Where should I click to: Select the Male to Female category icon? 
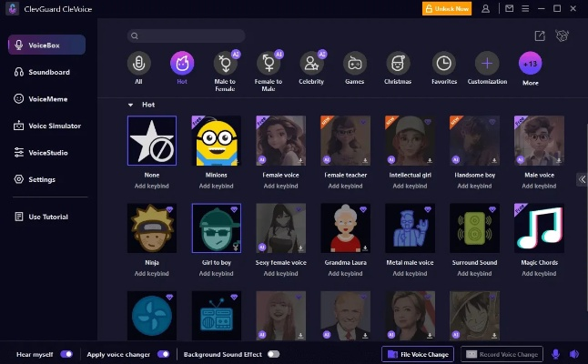click(x=223, y=64)
